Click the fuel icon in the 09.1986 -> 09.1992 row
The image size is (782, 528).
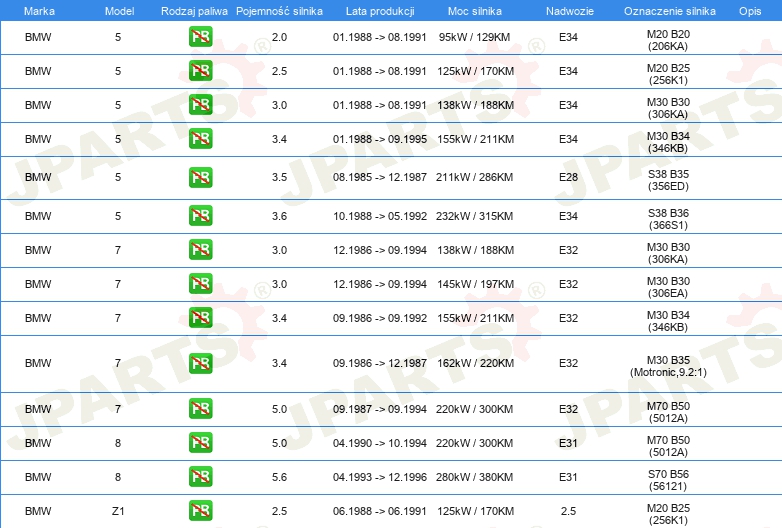pyautogui.click(x=200, y=318)
